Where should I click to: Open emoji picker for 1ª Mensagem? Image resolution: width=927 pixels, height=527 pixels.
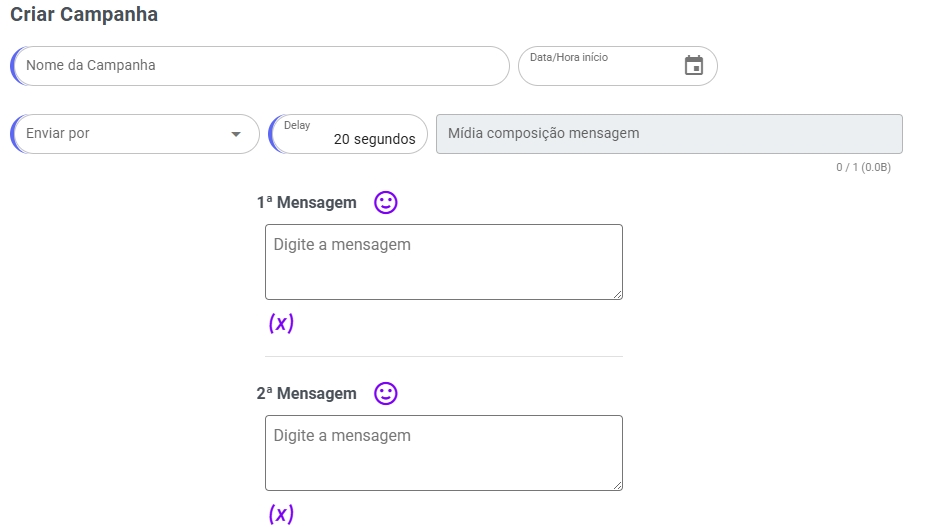[386, 203]
